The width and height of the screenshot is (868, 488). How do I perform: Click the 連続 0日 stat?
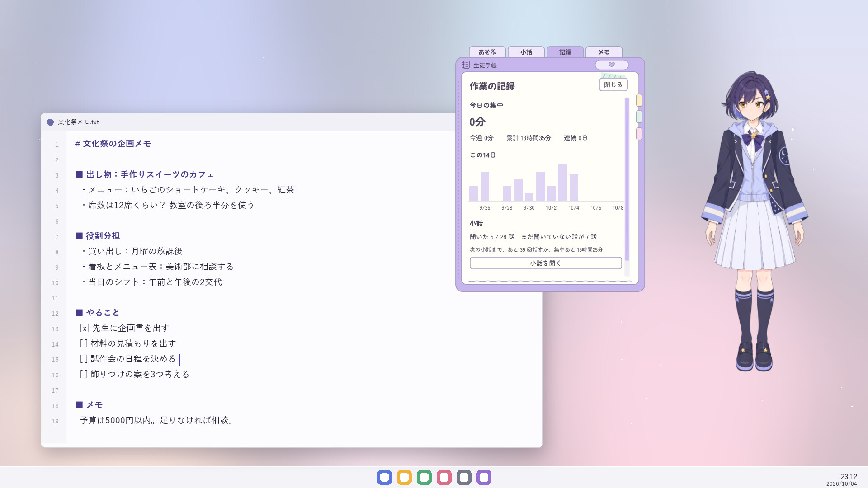pos(576,138)
